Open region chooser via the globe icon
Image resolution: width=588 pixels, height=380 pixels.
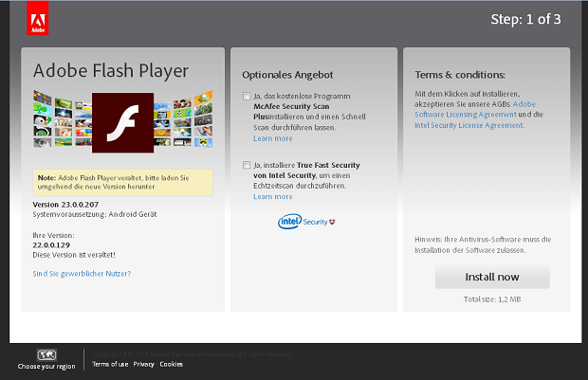tap(46, 354)
